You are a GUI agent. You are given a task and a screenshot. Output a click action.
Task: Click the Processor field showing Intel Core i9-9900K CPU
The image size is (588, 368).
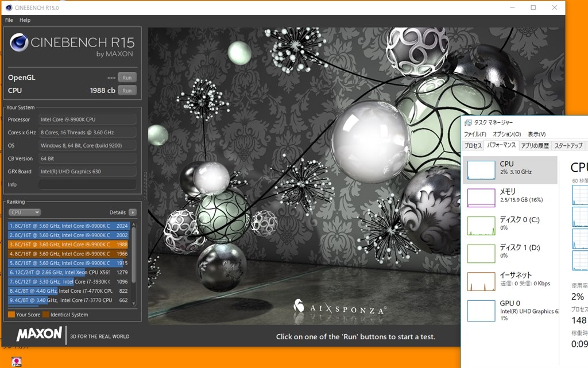(x=87, y=119)
